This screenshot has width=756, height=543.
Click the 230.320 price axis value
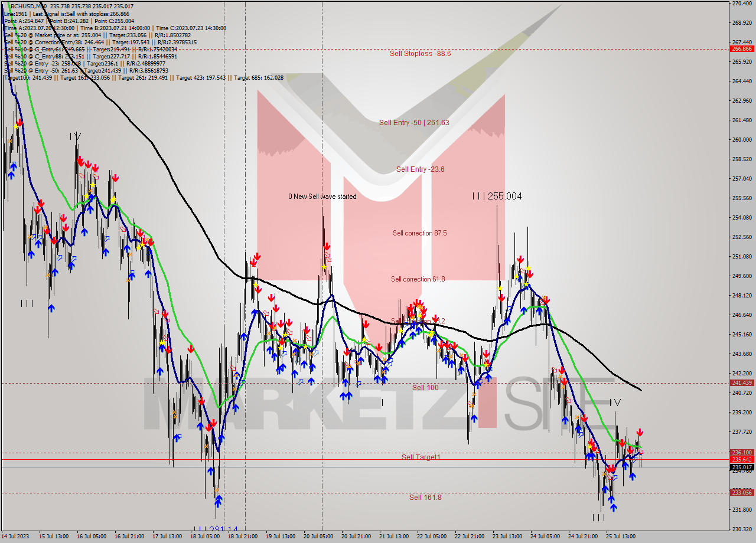741,529
